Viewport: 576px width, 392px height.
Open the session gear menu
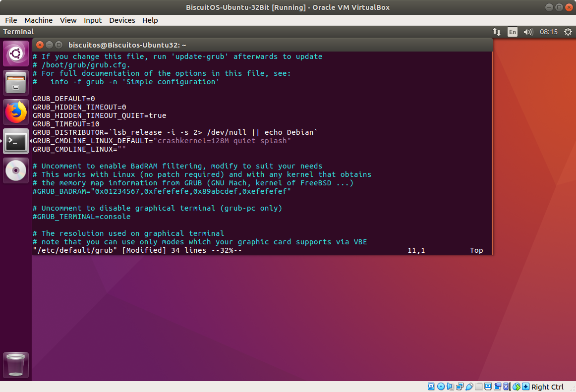tap(567, 32)
